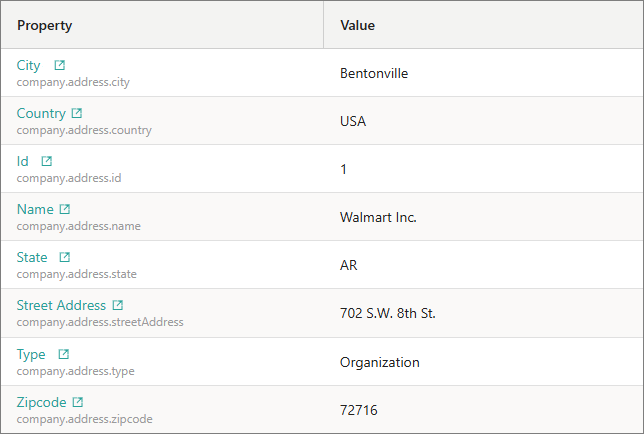644x434 pixels.
Task: Click the Value column header
Action: (x=357, y=25)
